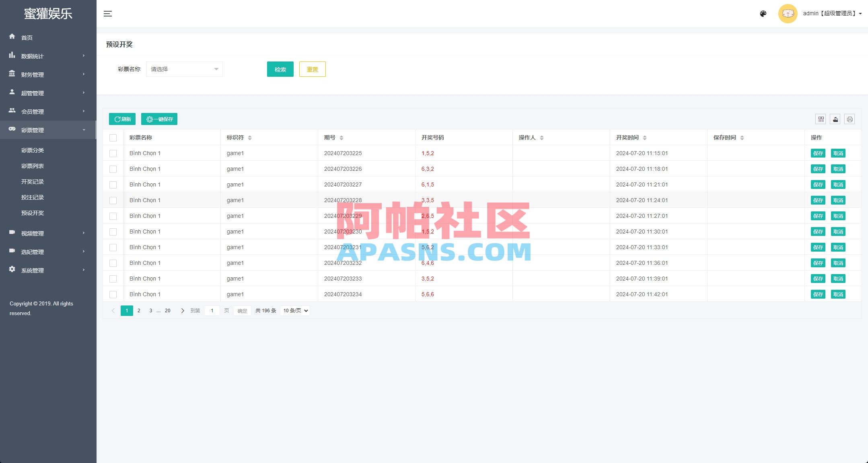The width and height of the screenshot is (868, 463).
Task: Click the theme palette icon in header
Action: (763, 13)
